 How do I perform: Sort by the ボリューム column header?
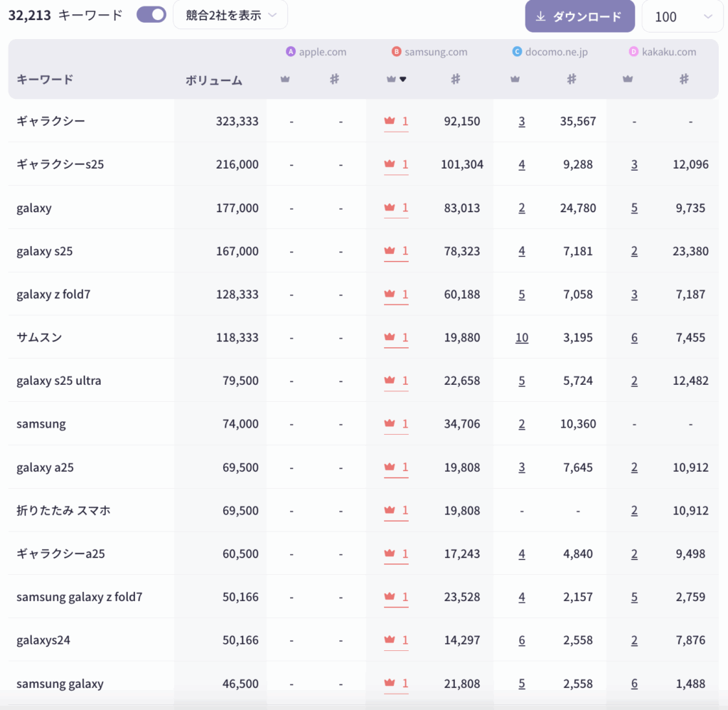coord(213,80)
